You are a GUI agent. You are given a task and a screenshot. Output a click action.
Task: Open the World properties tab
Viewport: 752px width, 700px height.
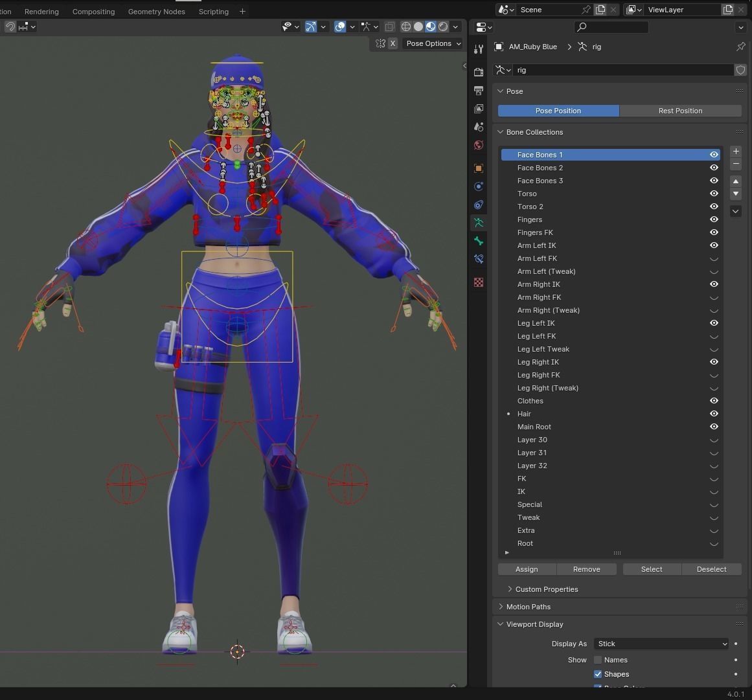click(x=478, y=145)
